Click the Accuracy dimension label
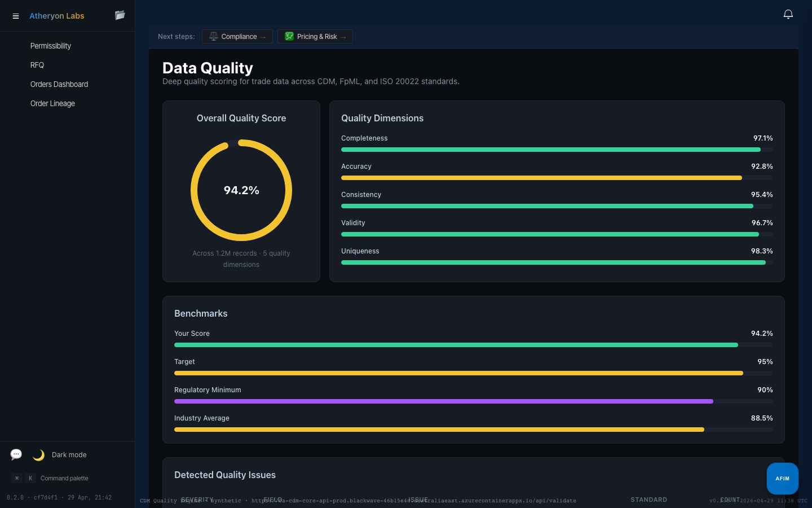Viewport: 812px width, 508px height. point(356,167)
